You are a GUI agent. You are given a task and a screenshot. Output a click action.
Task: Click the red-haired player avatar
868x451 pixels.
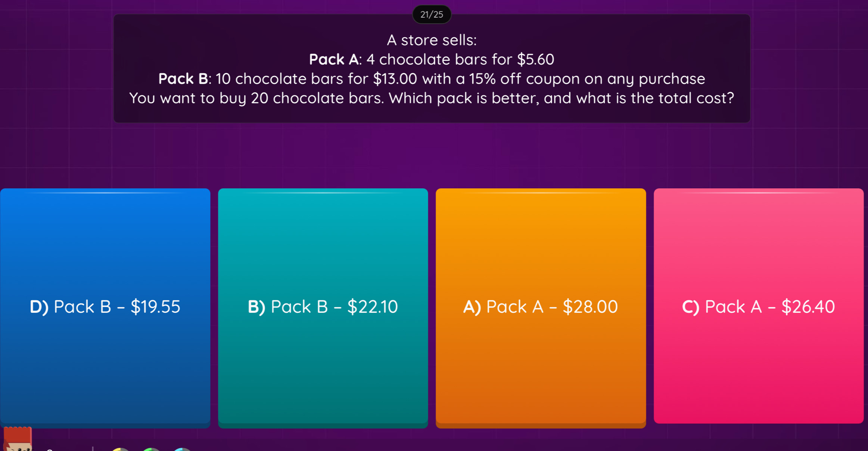tap(18, 439)
